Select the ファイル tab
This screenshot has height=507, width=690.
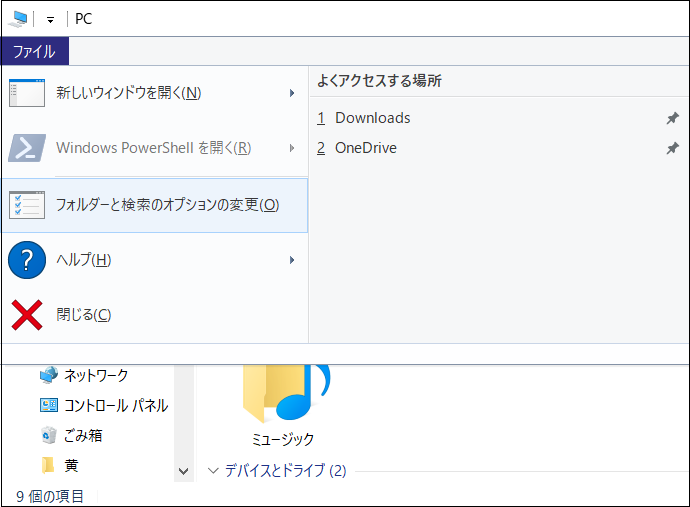tap(34, 51)
